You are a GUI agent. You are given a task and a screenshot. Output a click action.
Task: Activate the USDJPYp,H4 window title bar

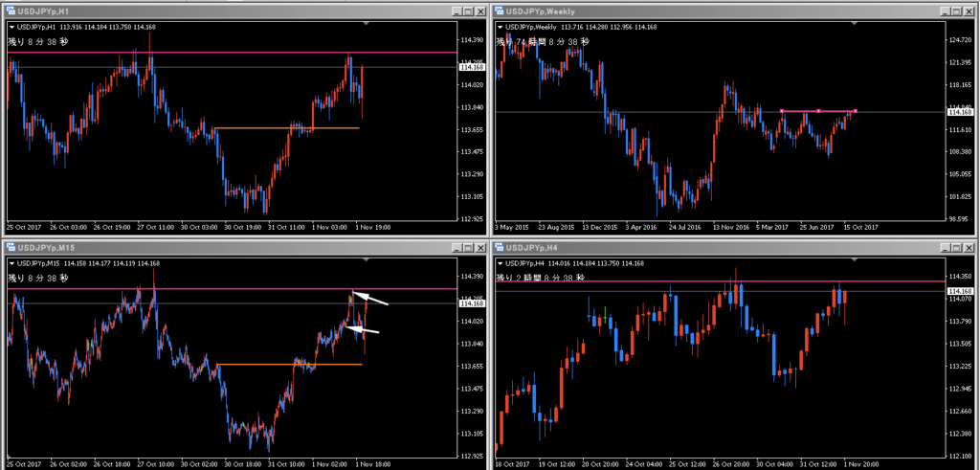coord(718,248)
